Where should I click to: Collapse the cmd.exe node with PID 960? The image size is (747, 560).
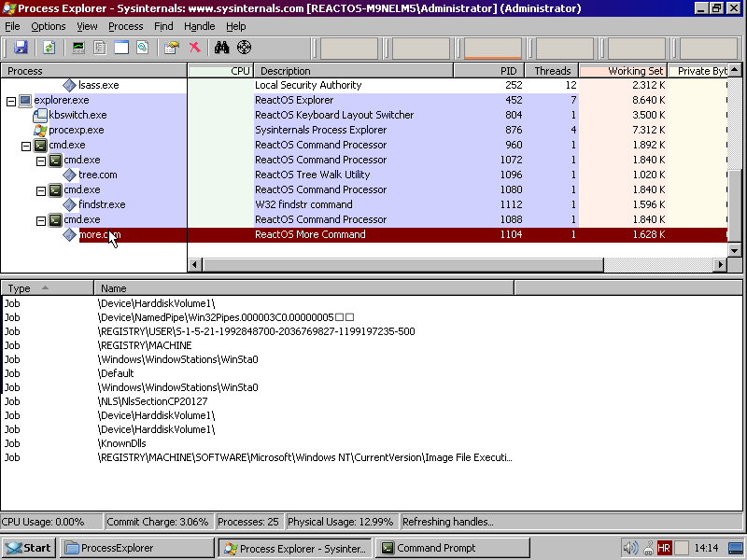coord(26,146)
